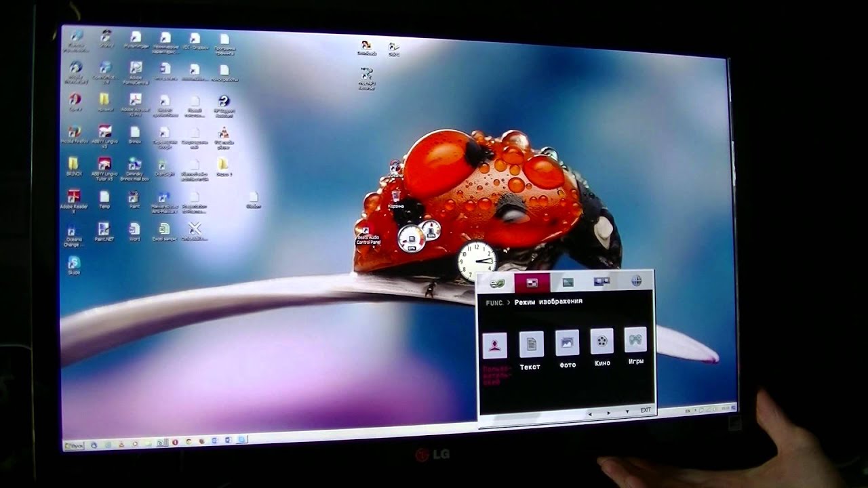Open the globe language tab in monitor menu

[x=636, y=280]
